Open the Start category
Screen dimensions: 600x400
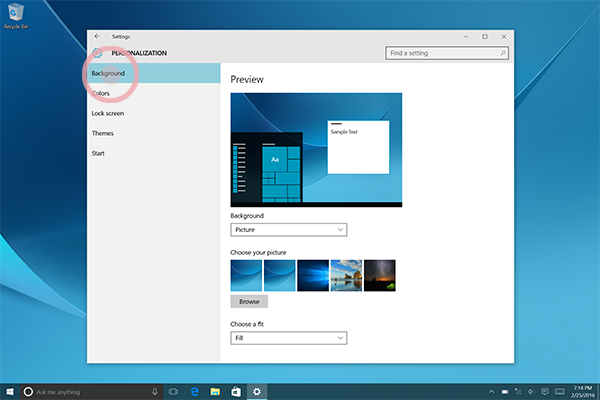pos(153,153)
